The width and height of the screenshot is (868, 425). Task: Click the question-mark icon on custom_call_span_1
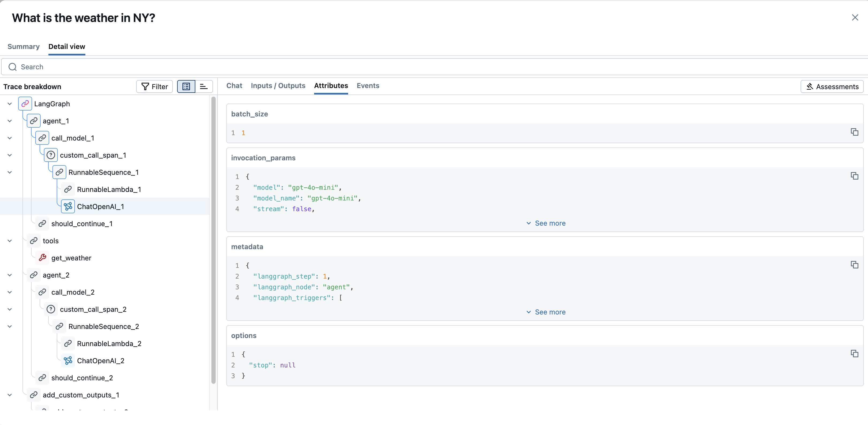[x=51, y=155]
